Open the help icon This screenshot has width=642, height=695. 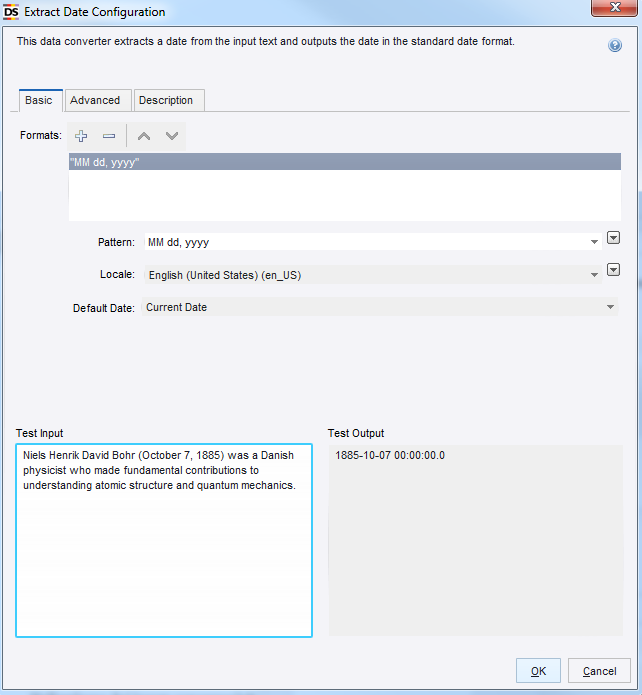tap(615, 45)
